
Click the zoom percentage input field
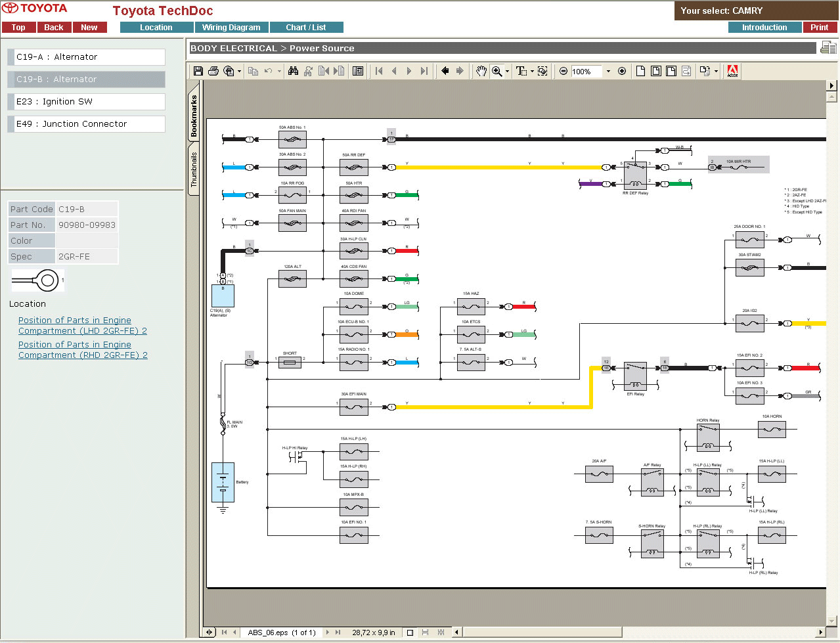click(586, 71)
